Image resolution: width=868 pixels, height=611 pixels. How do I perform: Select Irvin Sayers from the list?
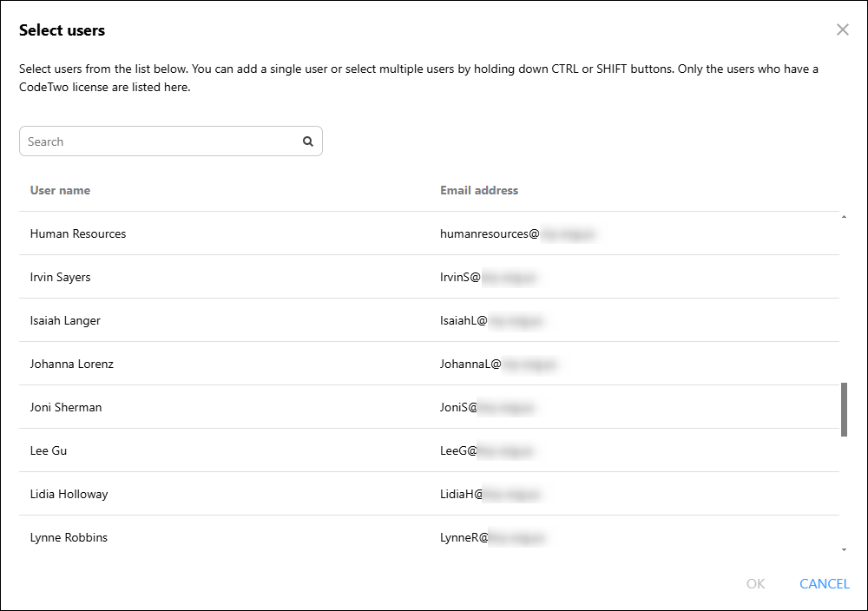[x=429, y=277]
